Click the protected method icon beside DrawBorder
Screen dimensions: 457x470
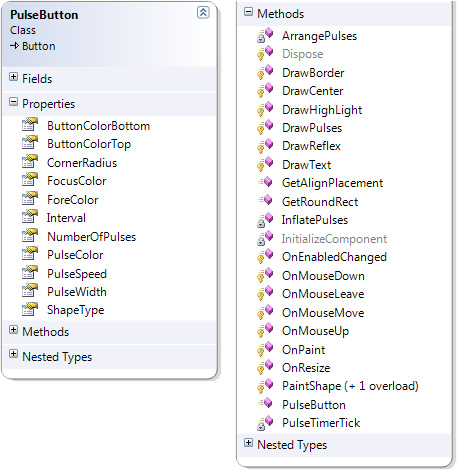(265, 72)
